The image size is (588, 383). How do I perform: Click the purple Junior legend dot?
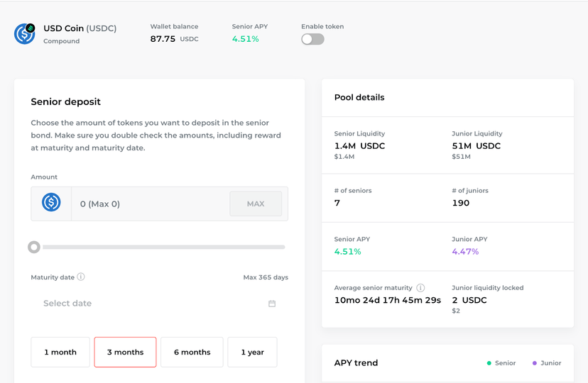coord(534,362)
